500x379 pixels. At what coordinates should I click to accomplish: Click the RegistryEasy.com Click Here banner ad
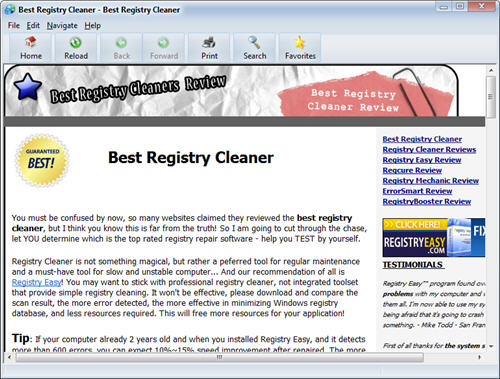pos(434,237)
